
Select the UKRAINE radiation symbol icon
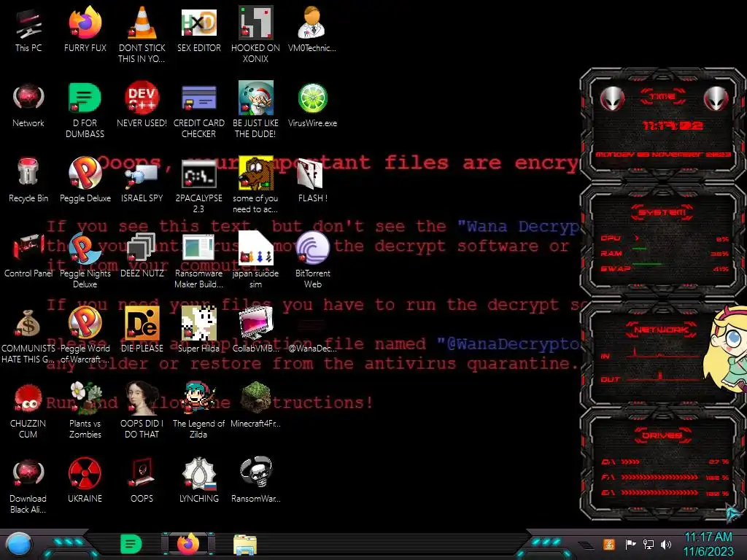[x=85, y=473]
